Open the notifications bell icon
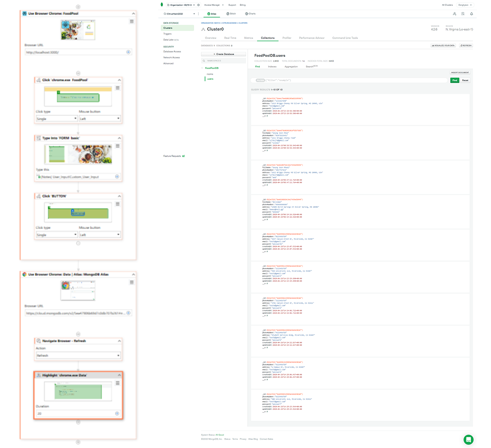 pos(471,14)
